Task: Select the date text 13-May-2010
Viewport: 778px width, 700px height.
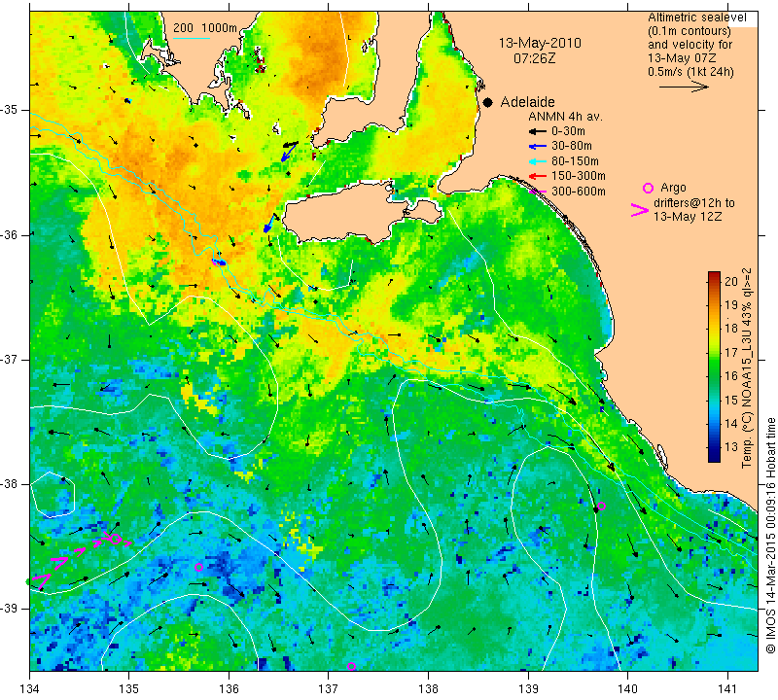Action: point(540,43)
